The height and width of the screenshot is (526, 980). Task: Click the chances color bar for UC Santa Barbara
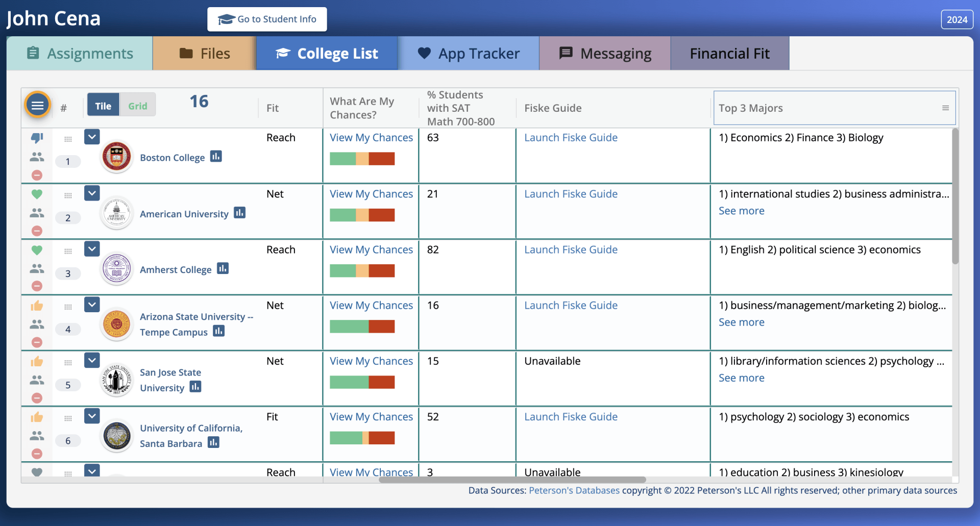point(362,438)
